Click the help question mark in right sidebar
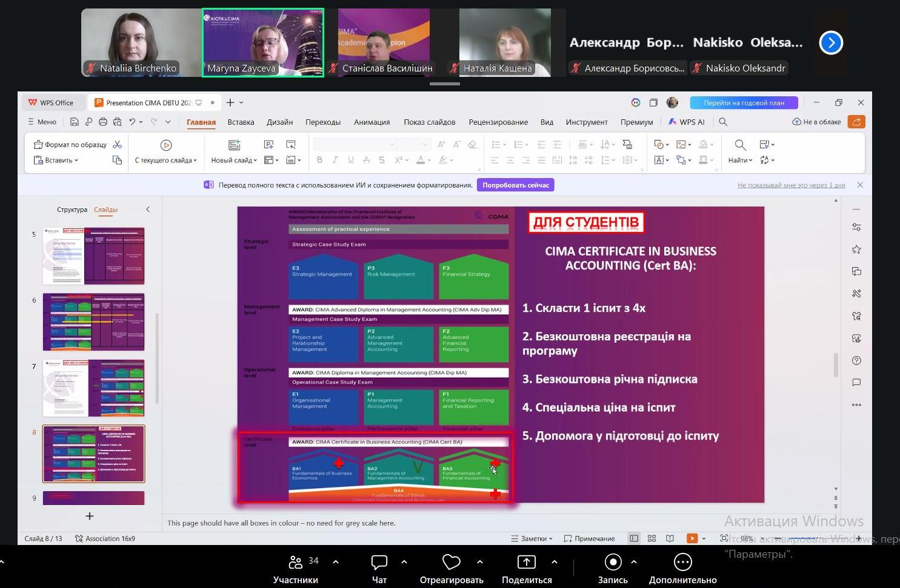 coord(856,361)
